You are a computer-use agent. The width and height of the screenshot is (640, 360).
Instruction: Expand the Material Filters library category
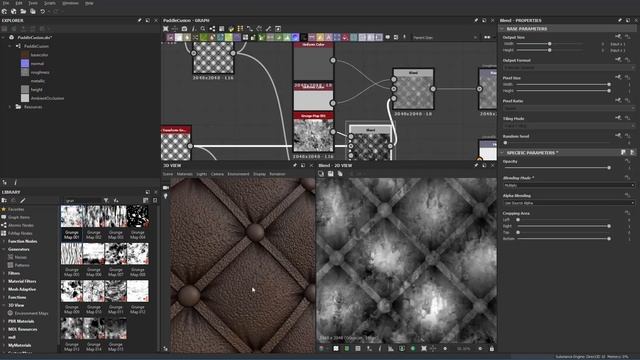pyautogui.click(x=4, y=281)
